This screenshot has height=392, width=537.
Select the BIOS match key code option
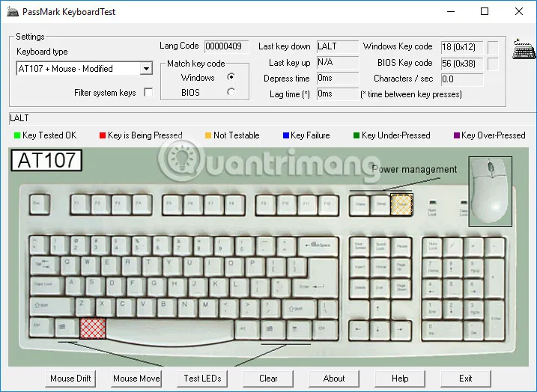tap(231, 92)
